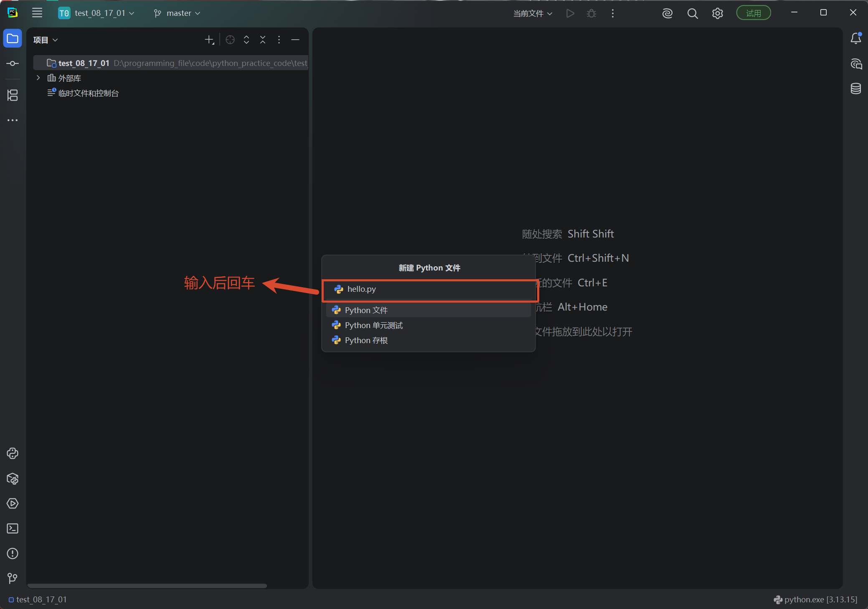Click collapse all icon in project panel
868x609 pixels.
tap(263, 40)
